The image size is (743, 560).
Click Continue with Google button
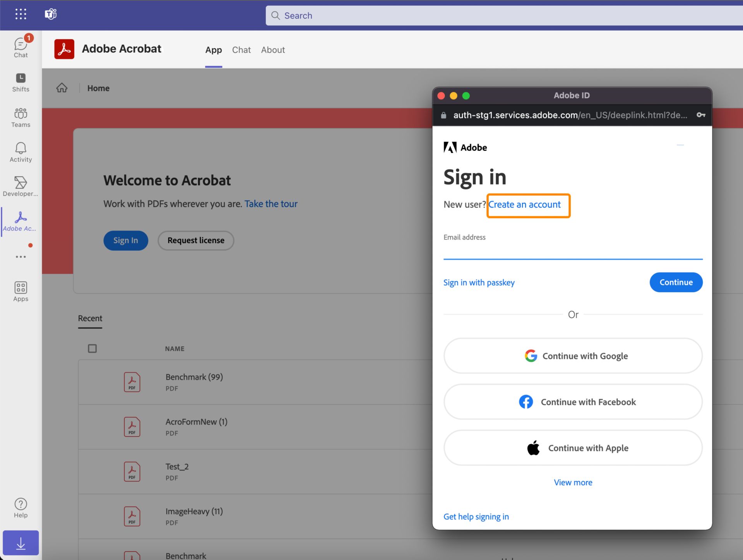[x=573, y=355]
